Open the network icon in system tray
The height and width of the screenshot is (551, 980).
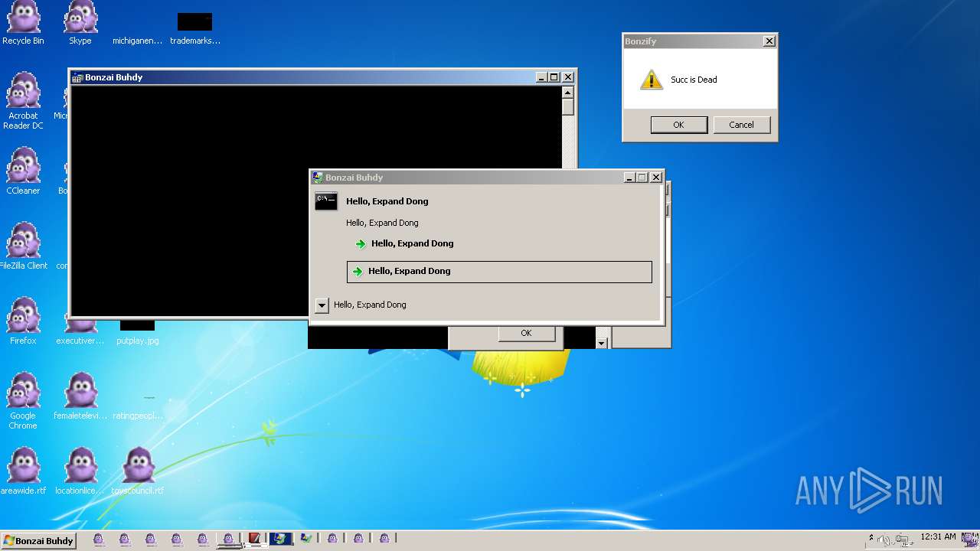904,540
